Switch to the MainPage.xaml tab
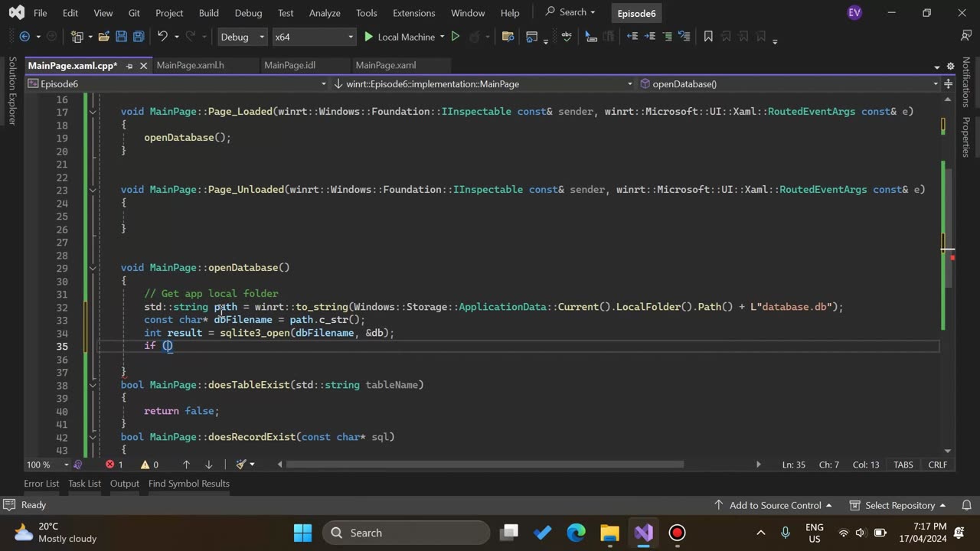Screen dimensions: 980x551 [x=386, y=65]
